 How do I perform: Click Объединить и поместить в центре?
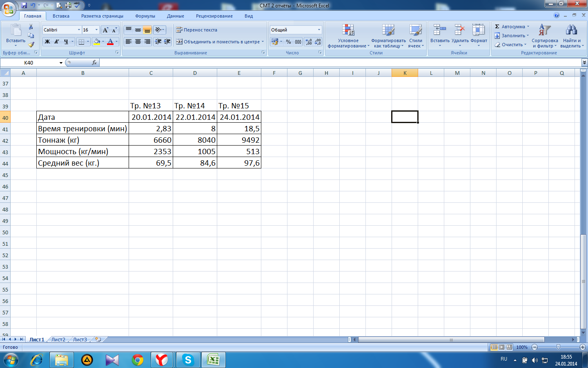[x=220, y=42]
